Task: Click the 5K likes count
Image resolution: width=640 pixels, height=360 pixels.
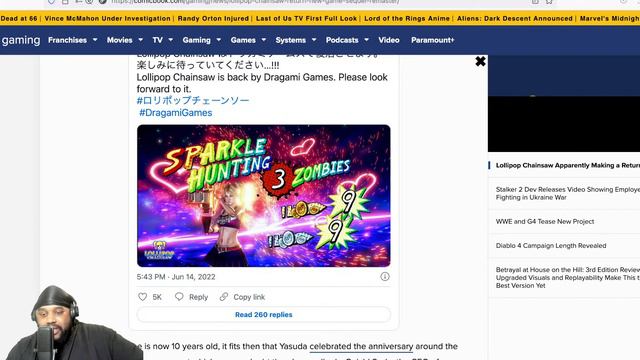Action: [157, 297]
